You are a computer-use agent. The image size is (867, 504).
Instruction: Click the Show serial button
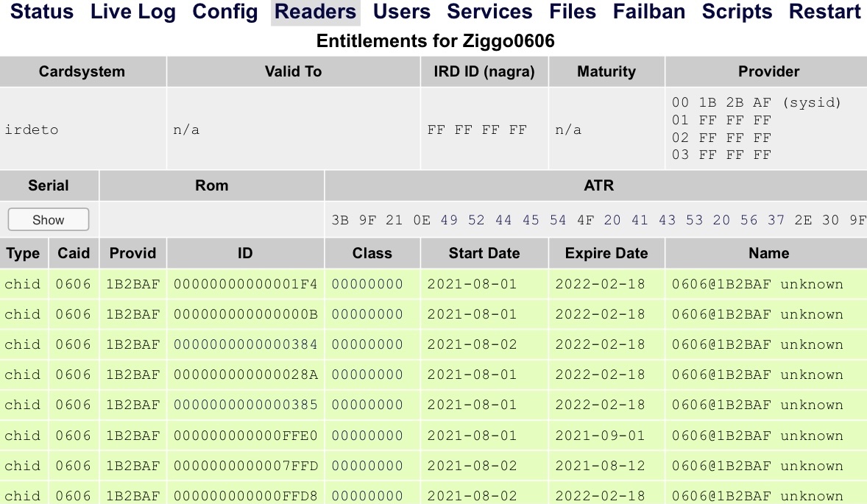48,219
